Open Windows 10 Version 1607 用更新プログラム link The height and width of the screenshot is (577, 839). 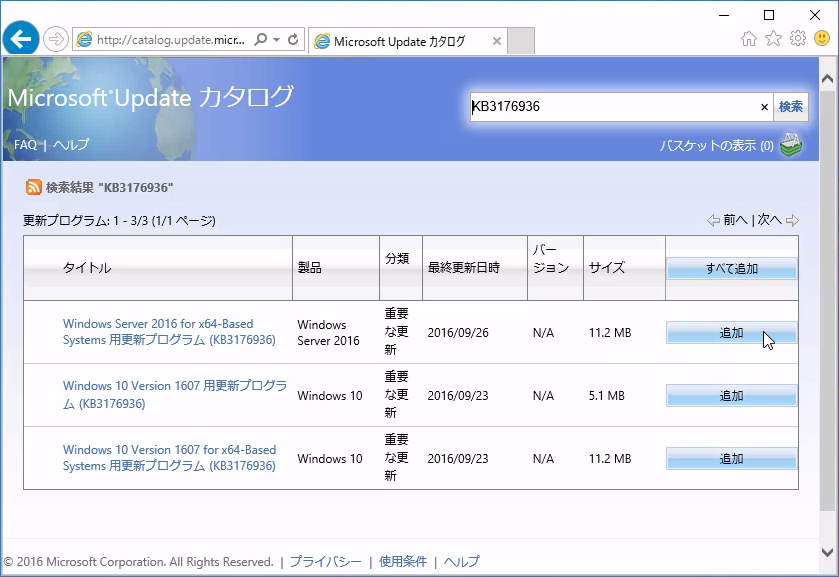click(174, 394)
